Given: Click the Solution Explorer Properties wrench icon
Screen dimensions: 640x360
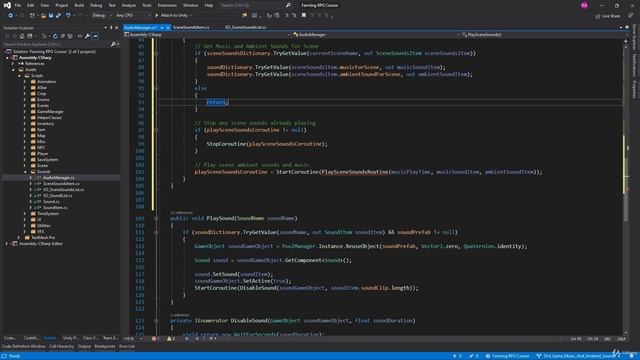Looking at the screenshot, I should (87, 36).
